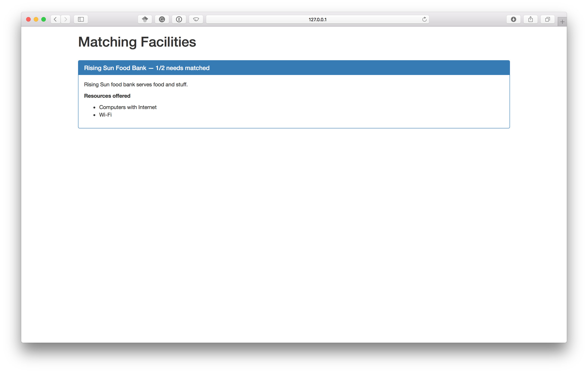Open the graduation cap extension

pos(145,19)
